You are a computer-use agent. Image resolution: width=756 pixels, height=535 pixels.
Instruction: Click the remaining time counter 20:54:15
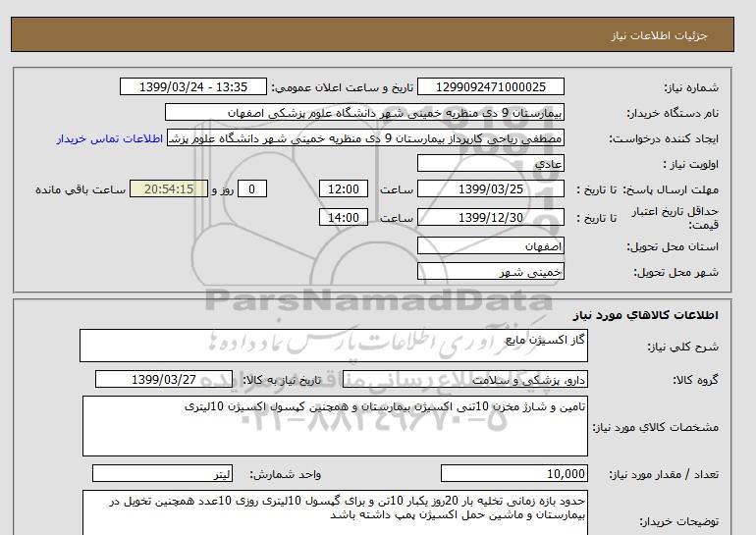(x=169, y=188)
